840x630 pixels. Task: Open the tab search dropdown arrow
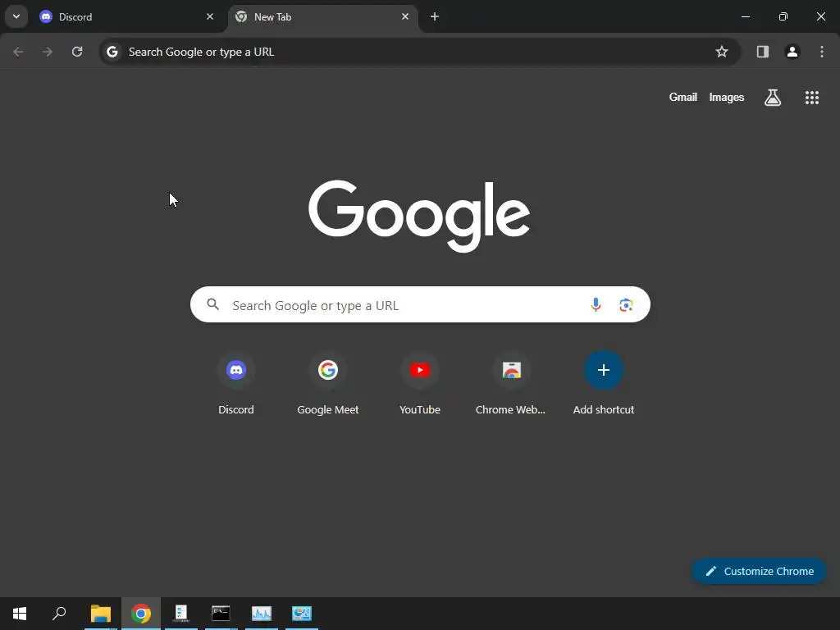[16, 16]
